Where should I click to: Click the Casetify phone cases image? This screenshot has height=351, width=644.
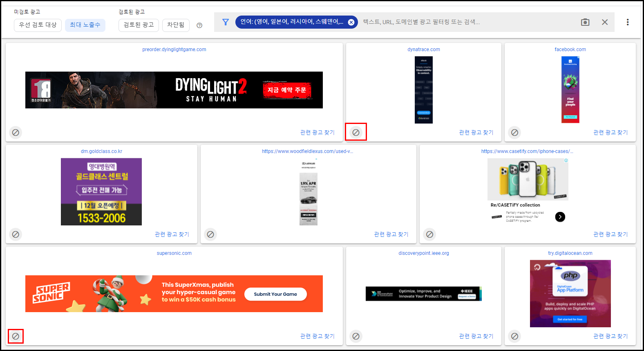tap(528, 179)
